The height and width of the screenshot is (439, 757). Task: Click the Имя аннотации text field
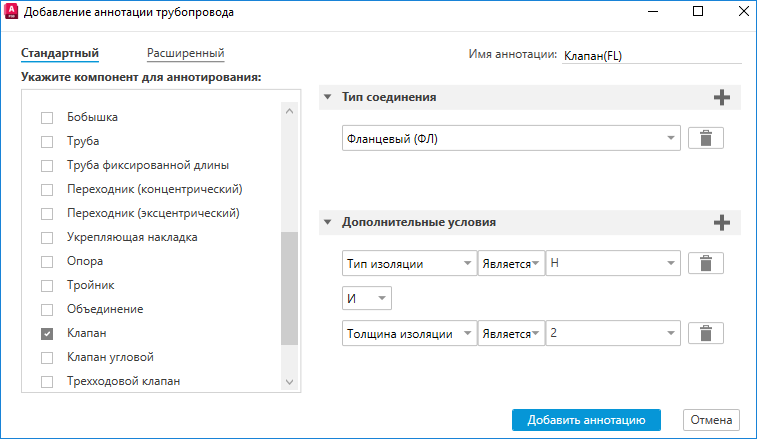tap(650, 56)
